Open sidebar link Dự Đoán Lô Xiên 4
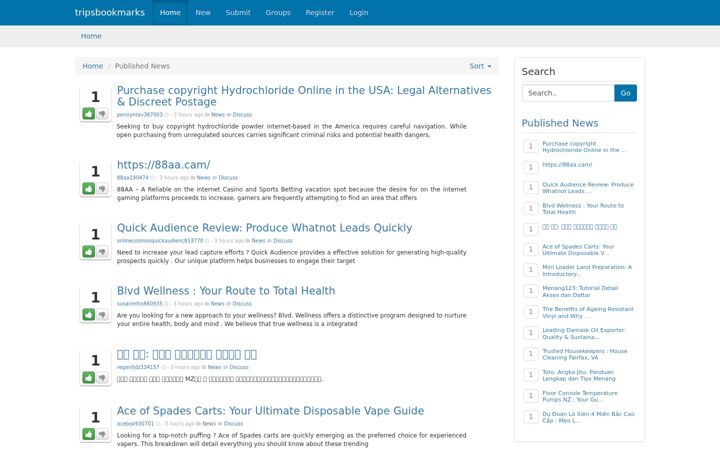The width and height of the screenshot is (720, 450). pyautogui.click(x=588, y=417)
